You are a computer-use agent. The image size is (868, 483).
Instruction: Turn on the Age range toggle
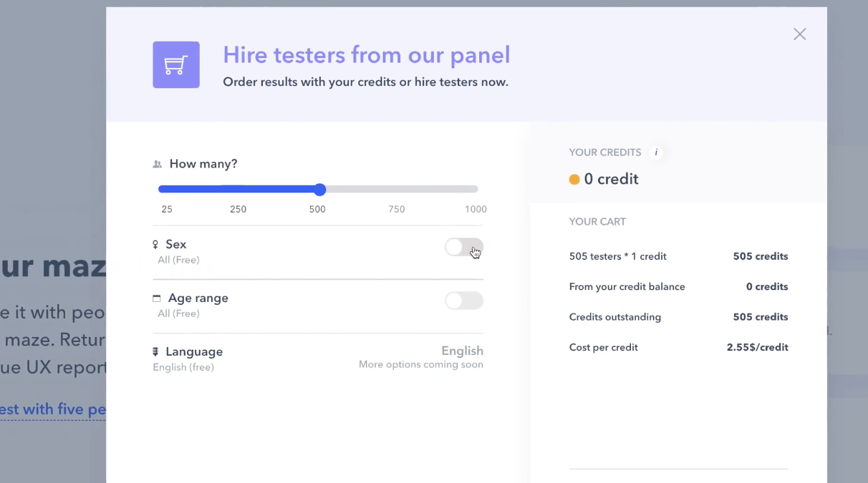[463, 301]
